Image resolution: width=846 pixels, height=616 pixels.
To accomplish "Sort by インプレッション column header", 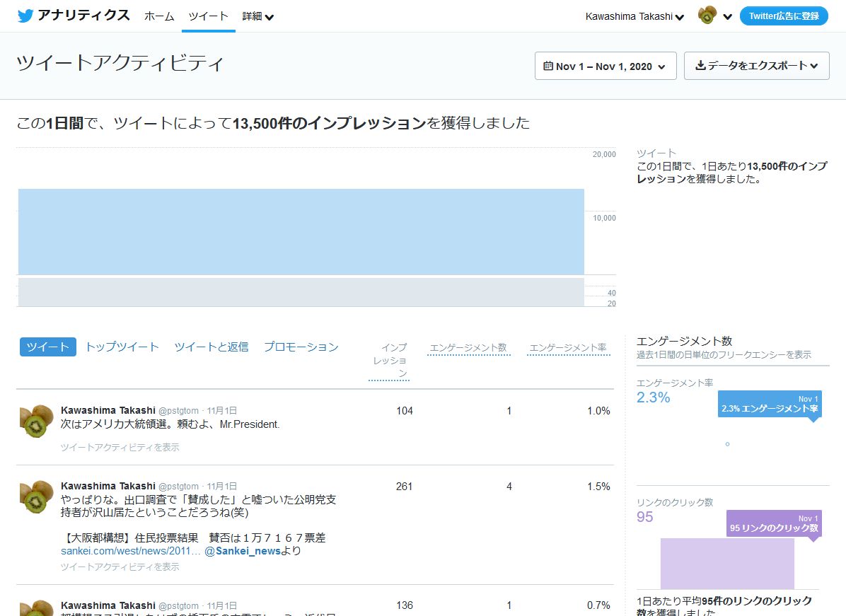I will tap(390, 360).
